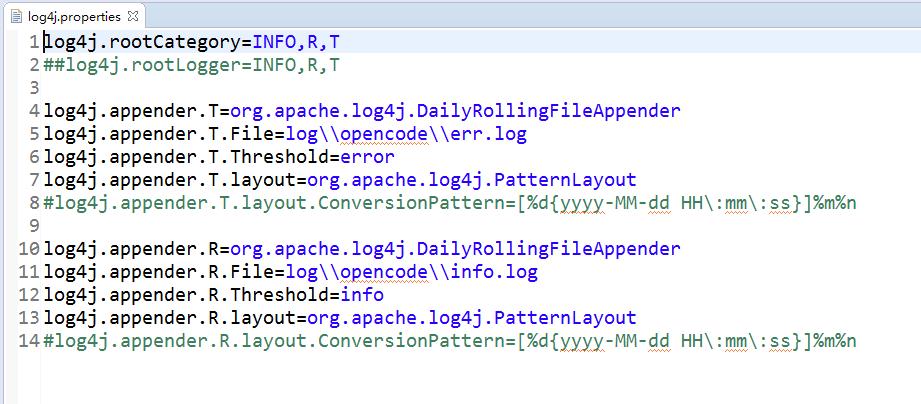Click DailyRollingFileAppender value on line 10
Viewport: 921px width, 404px height.
tap(455, 249)
